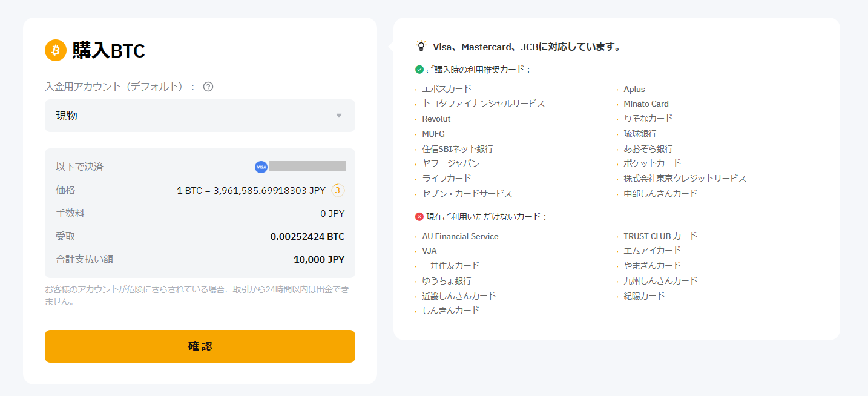The height and width of the screenshot is (396, 868).
Task: Click the lightbulb tip icon
Action: tap(421, 47)
